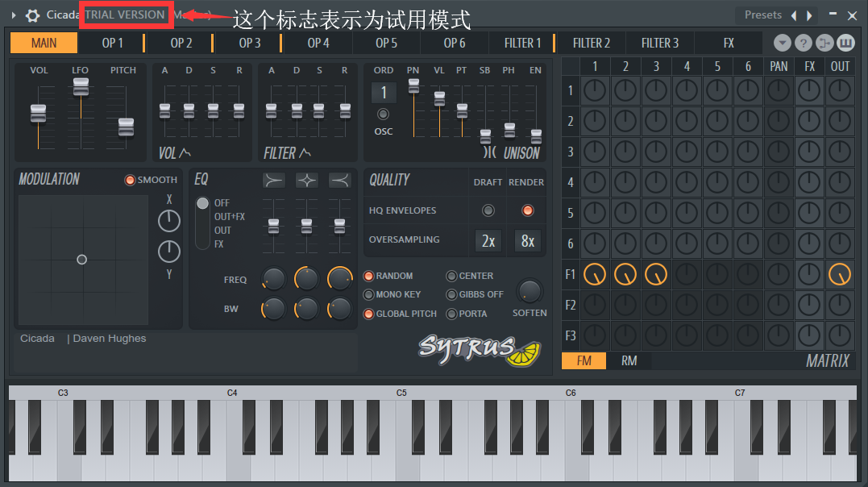
Task: Click the main VOL slider handle
Action: [38, 113]
